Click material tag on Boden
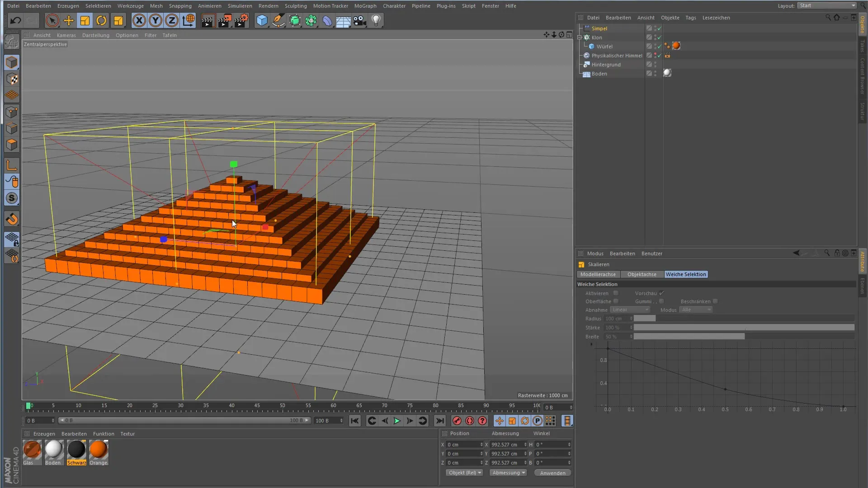This screenshot has width=868, height=488. (x=667, y=73)
